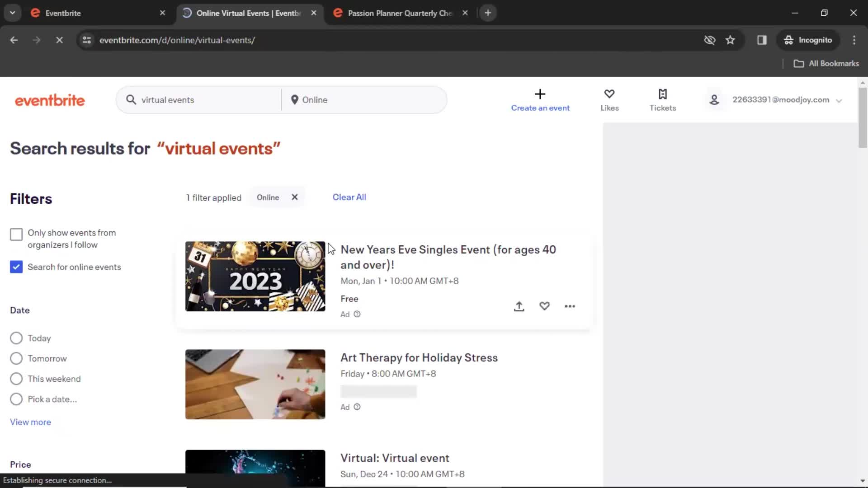Remove the Online filter chip

pyautogui.click(x=295, y=197)
